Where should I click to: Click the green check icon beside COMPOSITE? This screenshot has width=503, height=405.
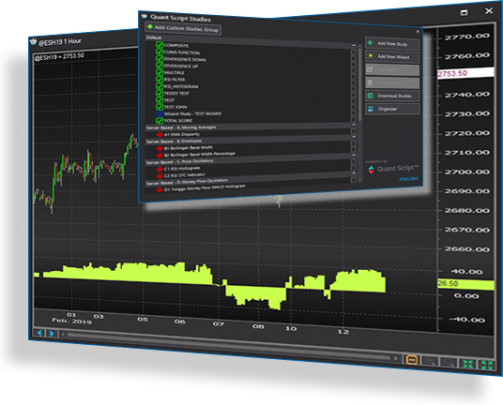point(159,45)
